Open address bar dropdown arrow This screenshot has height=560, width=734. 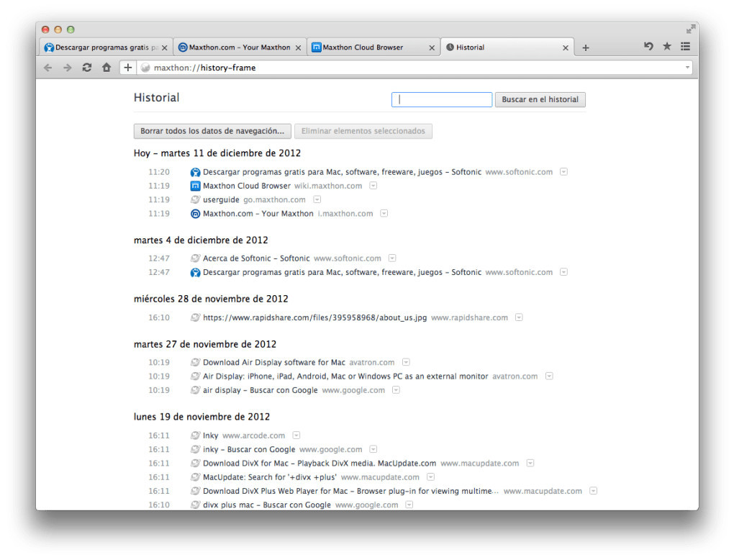point(687,68)
